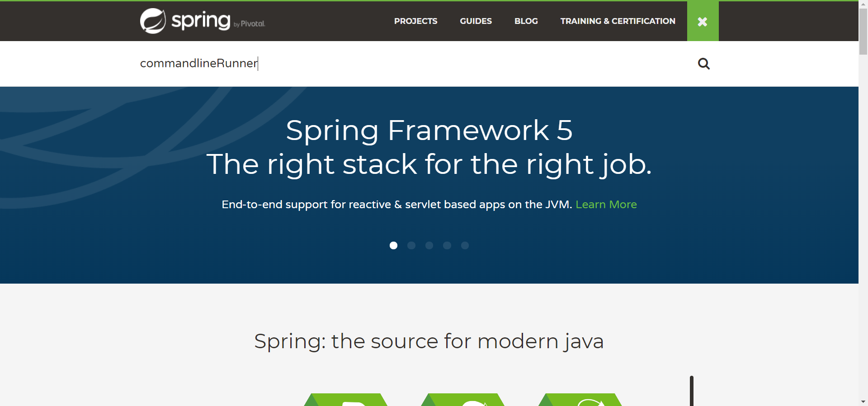Click the Spring Framework 5 banner heading
Viewport: 868px width, 406px height.
point(429,131)
